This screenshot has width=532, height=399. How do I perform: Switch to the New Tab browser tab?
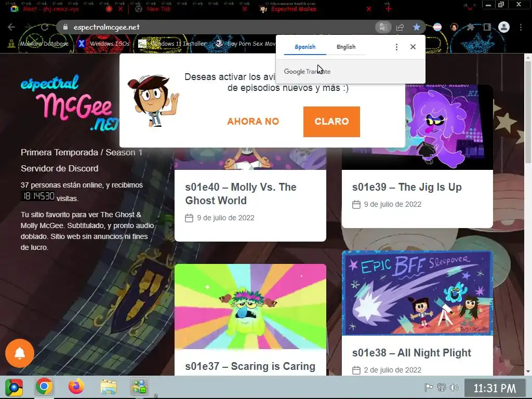(158, 9)
